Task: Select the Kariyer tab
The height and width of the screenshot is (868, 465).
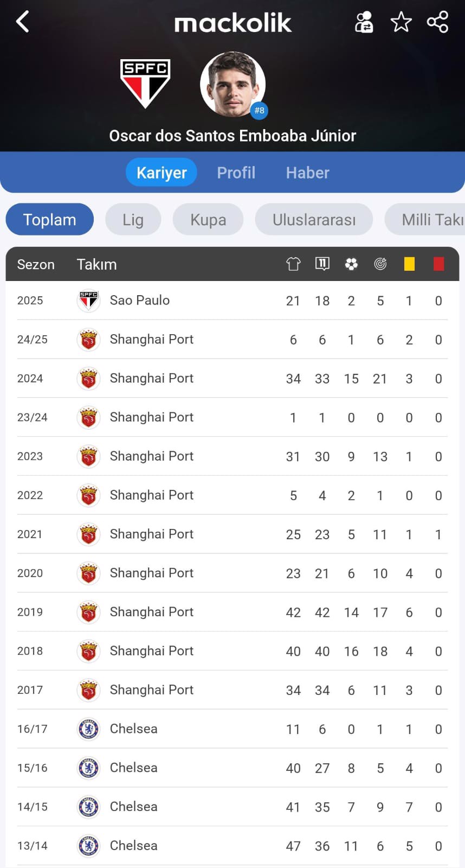Action: (x=162, y=173)
